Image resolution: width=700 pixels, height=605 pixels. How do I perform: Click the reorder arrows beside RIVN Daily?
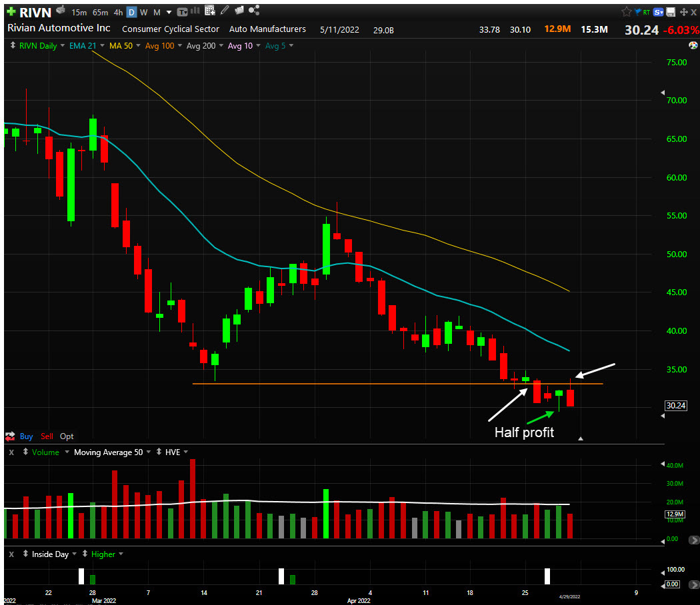tap(13, 45)
